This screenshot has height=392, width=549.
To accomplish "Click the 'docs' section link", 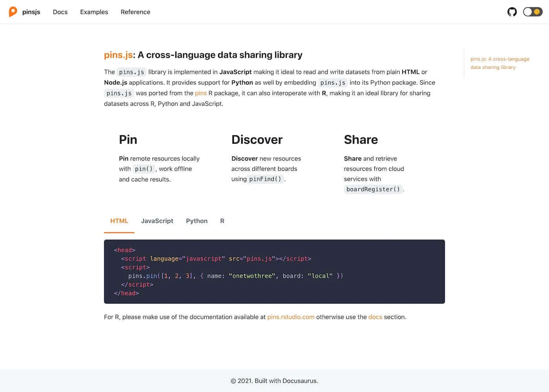I will click(x=375, y=317).
